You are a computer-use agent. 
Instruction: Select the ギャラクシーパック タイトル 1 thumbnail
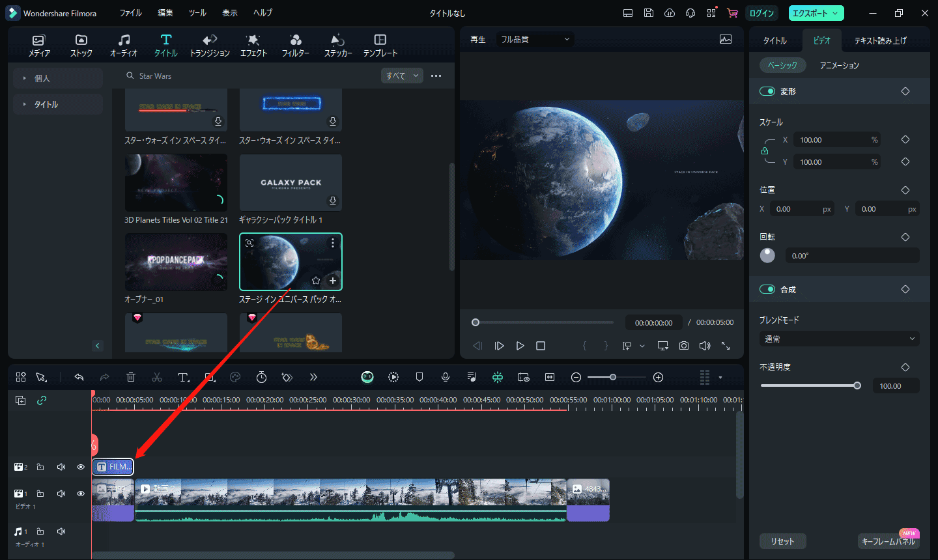(291, 182)
